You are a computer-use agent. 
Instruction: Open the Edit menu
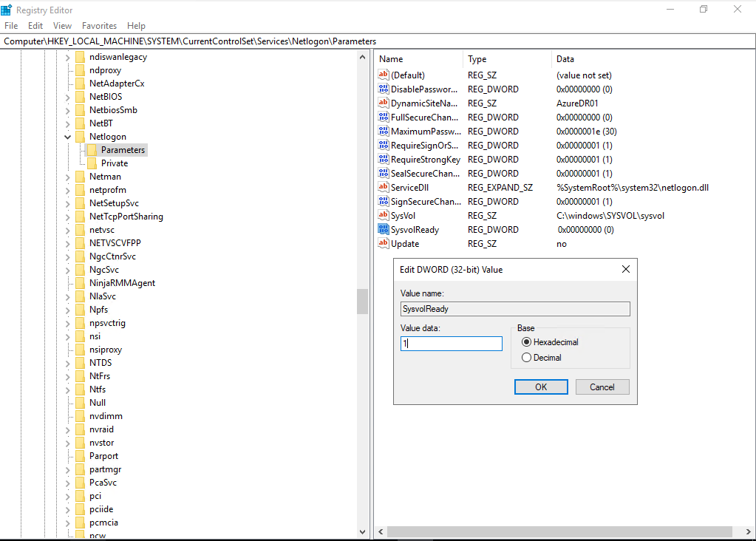pyautogui.click(x=35, y=26)
